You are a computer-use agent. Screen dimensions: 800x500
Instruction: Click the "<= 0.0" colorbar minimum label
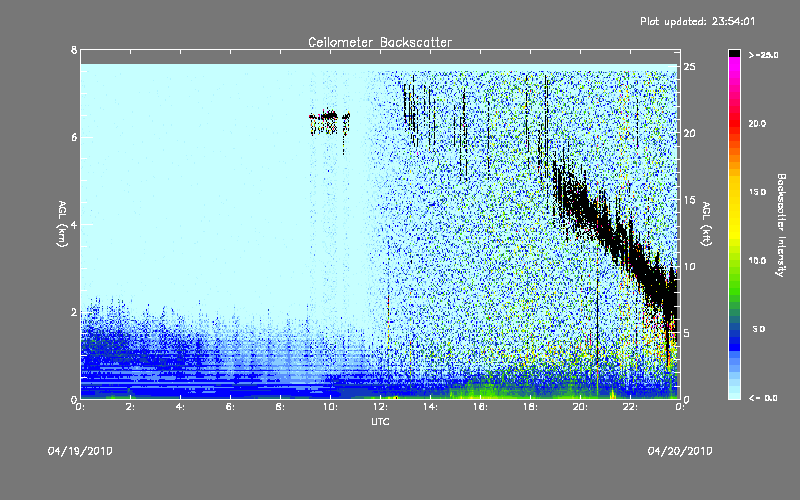(764, 398)
